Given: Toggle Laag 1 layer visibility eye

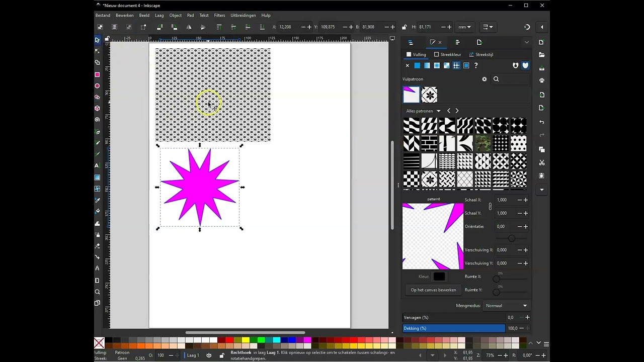Looking at the screenshot, I should click(209, 355).
